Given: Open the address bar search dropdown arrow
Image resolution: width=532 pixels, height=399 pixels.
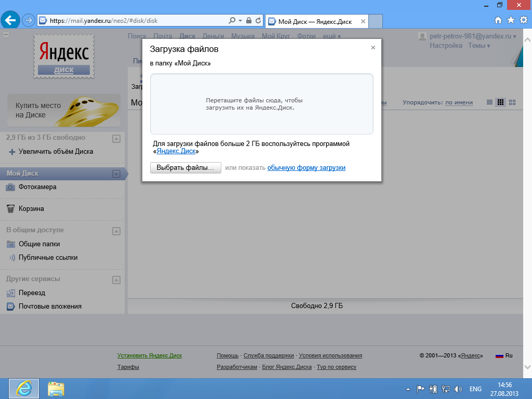Looking at the screenshot, I should pos(240,20).
